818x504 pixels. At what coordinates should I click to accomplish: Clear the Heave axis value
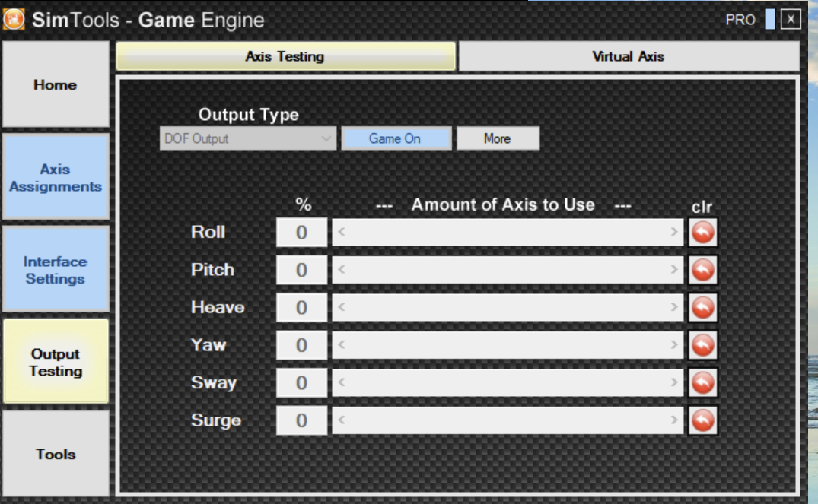(702, 308)
